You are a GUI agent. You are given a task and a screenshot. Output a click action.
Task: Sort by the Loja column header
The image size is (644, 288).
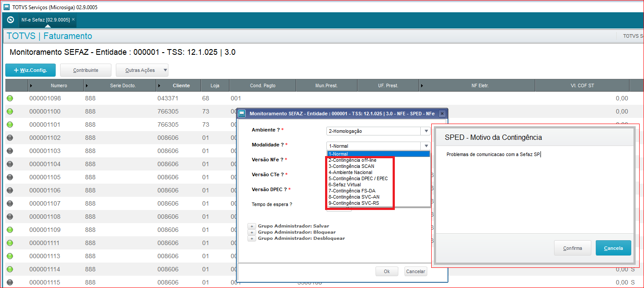point(215,85)
